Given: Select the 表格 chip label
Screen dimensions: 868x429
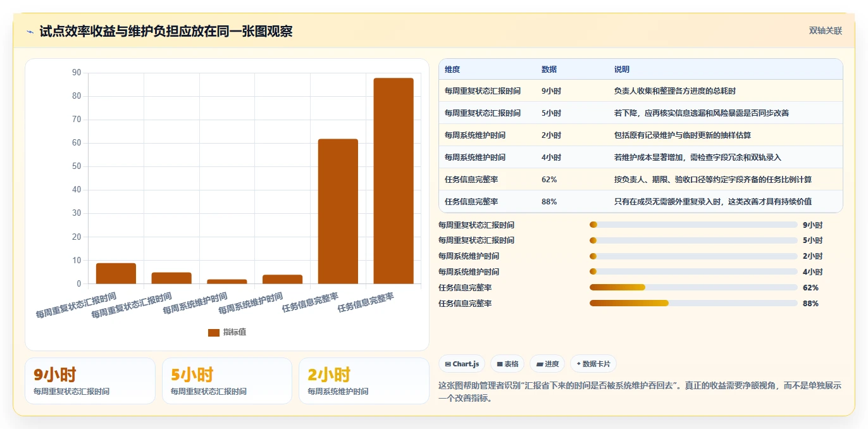Looking at the screenshot, I should coord(511,364).
